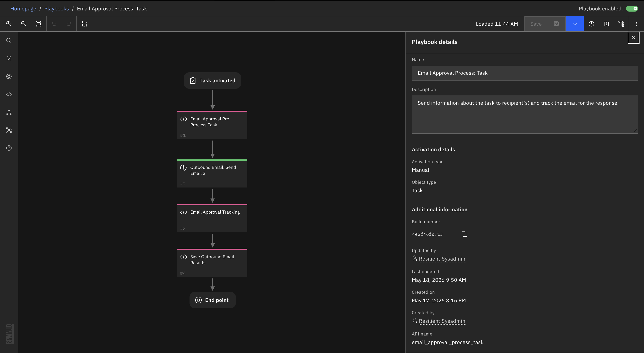The height and width of the screenshot is (353, 644).
Task: Open Created by Resilient Sysadmin link
Action: click(x=442, y=321)
